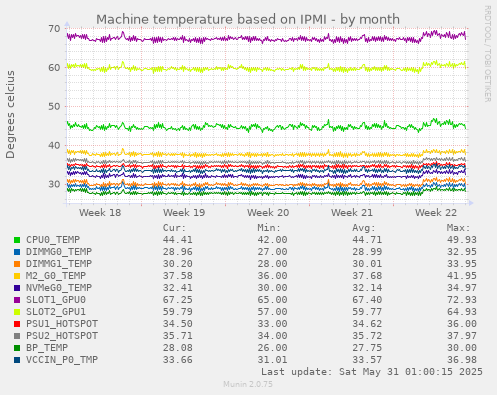Select the DIMMG0_TEMP legend label
This screenshot has height=395, width=497.
click(x=59, y=252)
